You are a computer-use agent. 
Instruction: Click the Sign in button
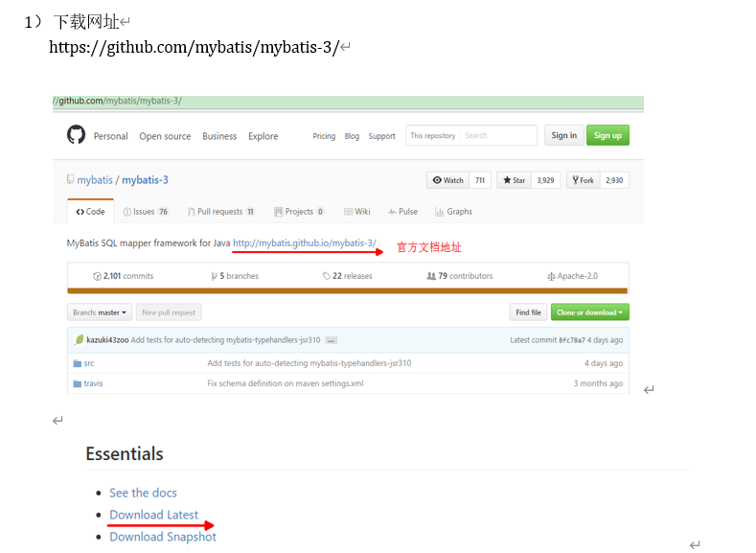click(564, 135)
